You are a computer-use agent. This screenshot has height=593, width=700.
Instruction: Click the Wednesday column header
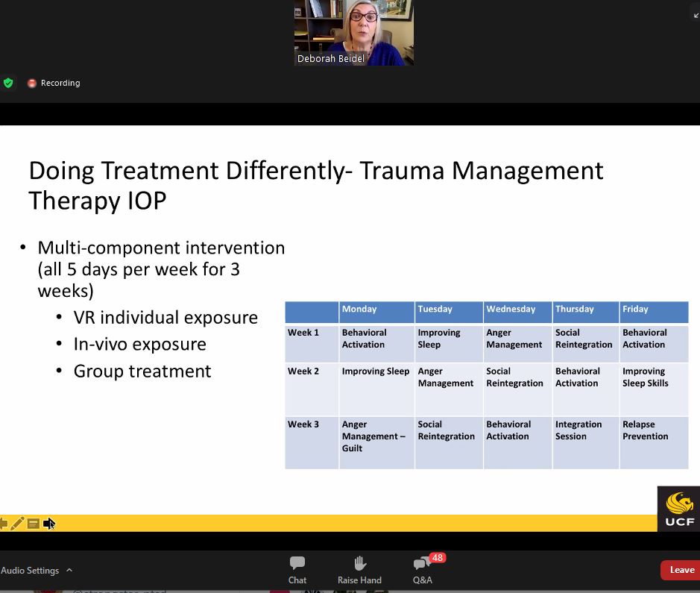tap(518, 312)
